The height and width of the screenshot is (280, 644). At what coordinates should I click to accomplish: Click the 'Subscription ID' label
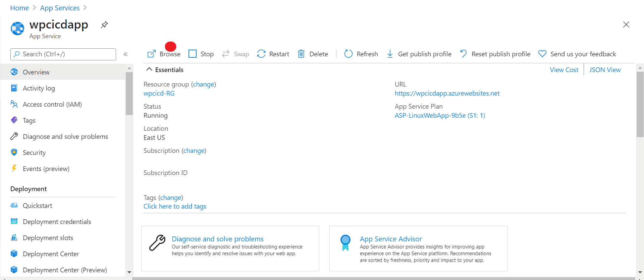[165, 173]
